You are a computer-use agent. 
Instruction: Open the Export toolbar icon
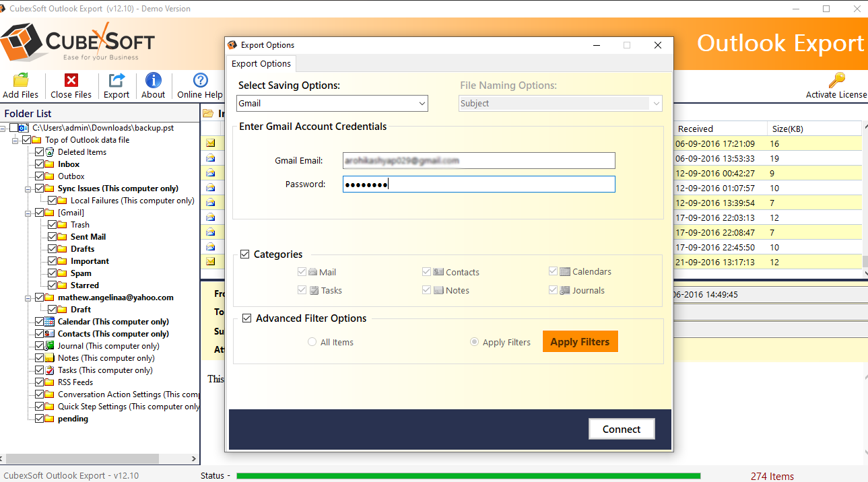pyautogui.click(x=116, y=80)
